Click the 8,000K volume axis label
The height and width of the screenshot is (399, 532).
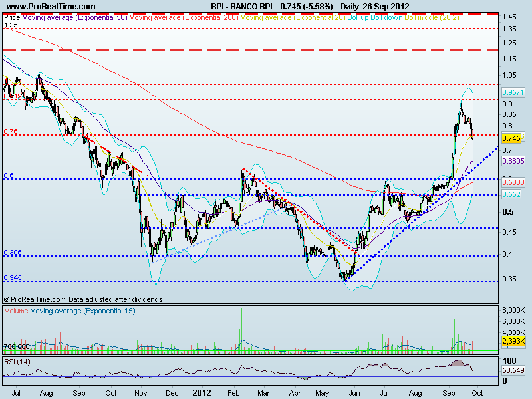(x=513, y=310)
